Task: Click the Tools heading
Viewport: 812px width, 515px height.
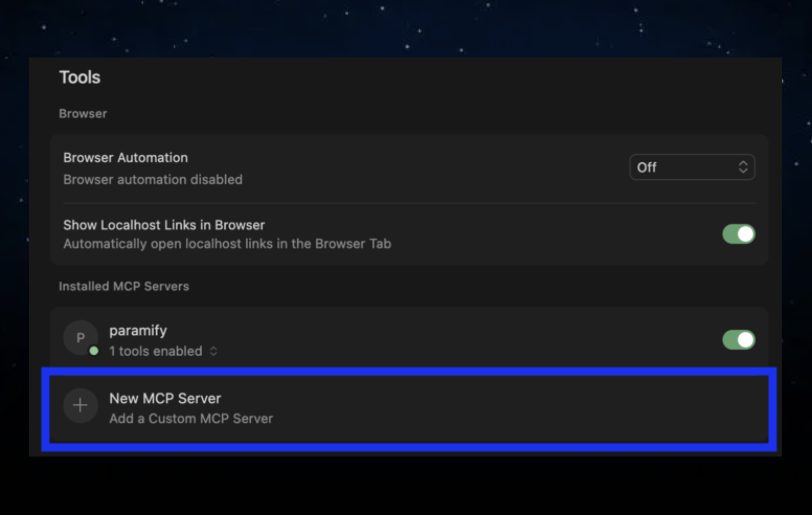Action: click(x=79, y=77)
